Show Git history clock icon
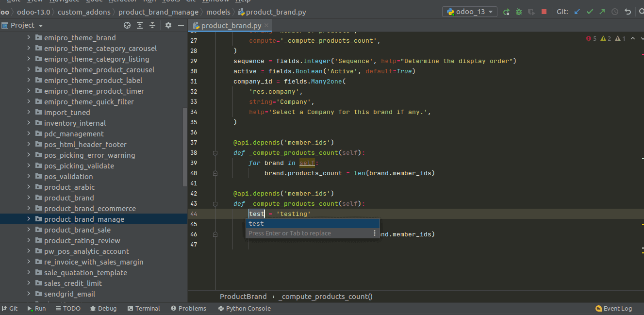This screenshot has height=315, width=644. coord(615,12)
